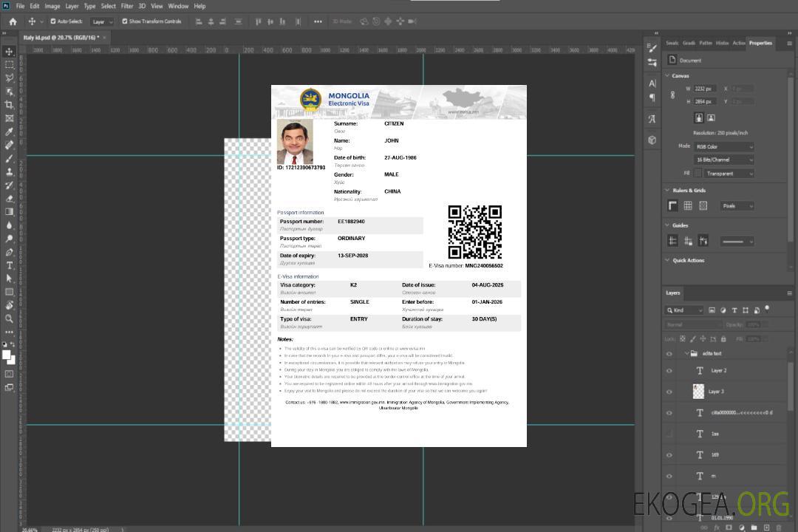Select the Brush tool
The width and height of the screenshot is (798, 532).
tap(9, 158)
